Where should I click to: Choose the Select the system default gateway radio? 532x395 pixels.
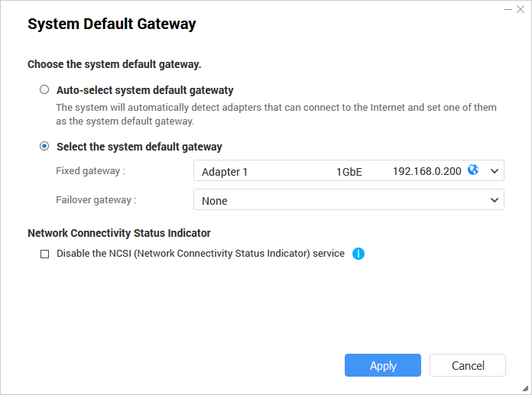click(x=44, y=146)
